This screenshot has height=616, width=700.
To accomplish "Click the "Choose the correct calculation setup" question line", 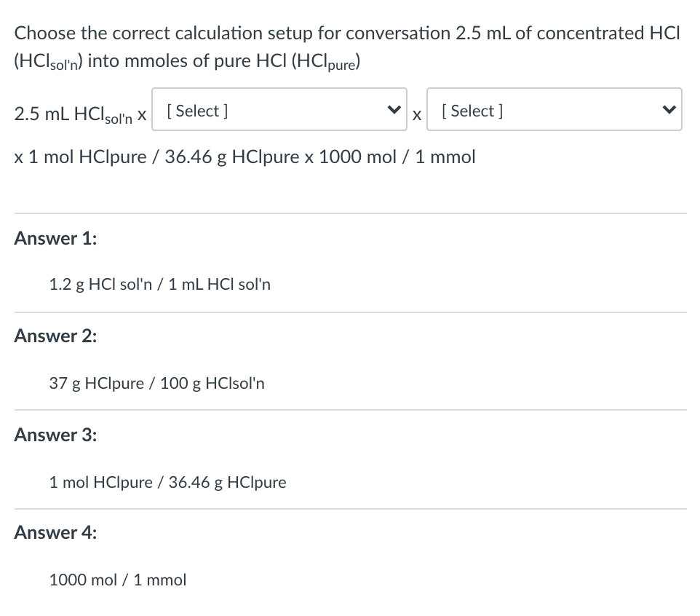I will tap(346, 33).
